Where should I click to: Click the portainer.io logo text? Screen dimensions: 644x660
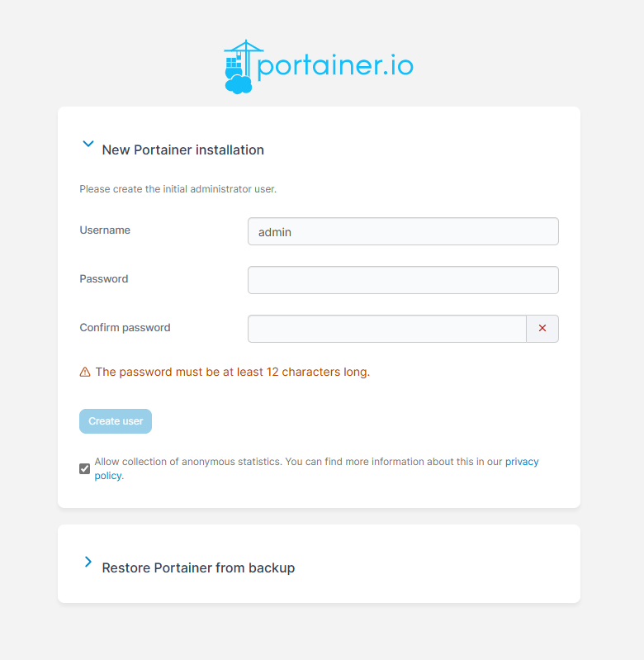click(x=335, y=67)
